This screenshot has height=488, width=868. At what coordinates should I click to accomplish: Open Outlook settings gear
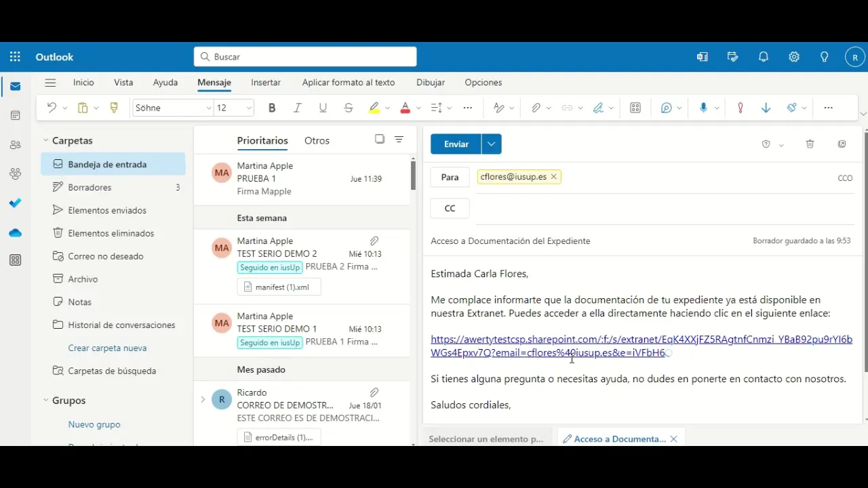[x=794, y=57]
